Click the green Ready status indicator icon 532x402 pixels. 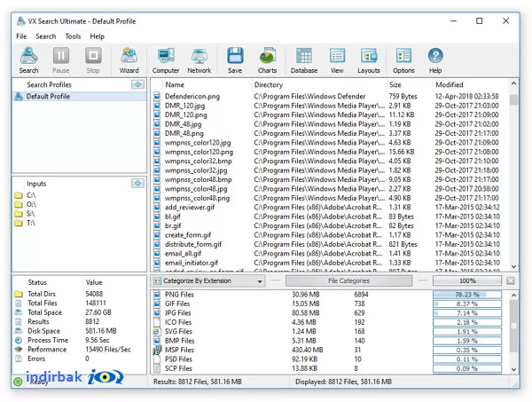click(18, 382)
